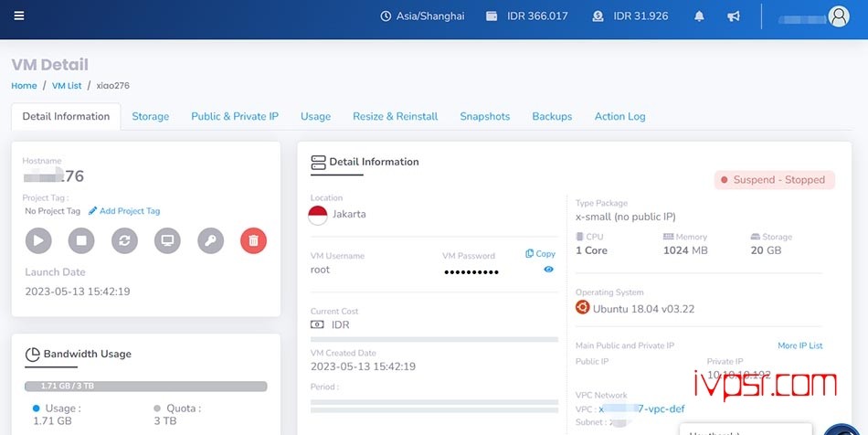Click the Memory icon
The image size is (868, 435).
pos(668,237)
